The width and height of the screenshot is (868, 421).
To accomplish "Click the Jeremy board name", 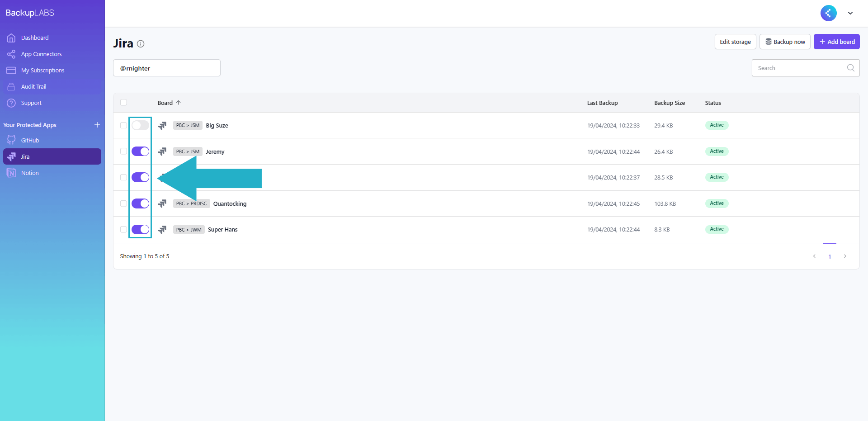I will click(215, 152).
